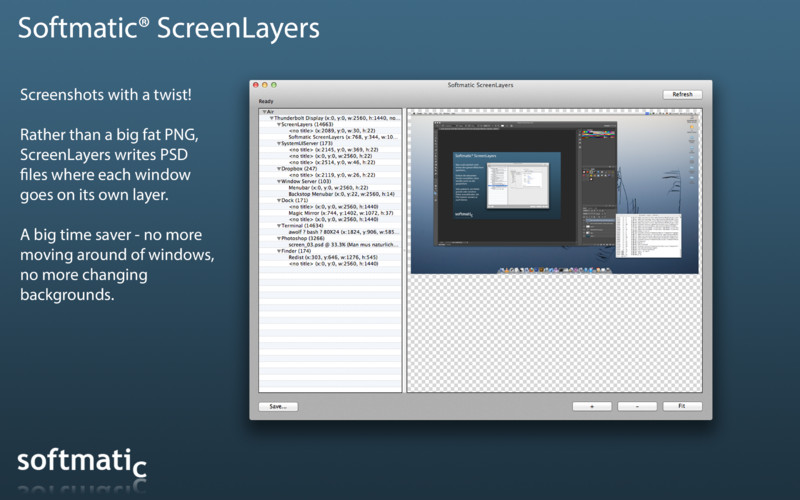Select the Softmatic ScreenLayers window row
Screen dimensions: 800x500
pos(330,137)
